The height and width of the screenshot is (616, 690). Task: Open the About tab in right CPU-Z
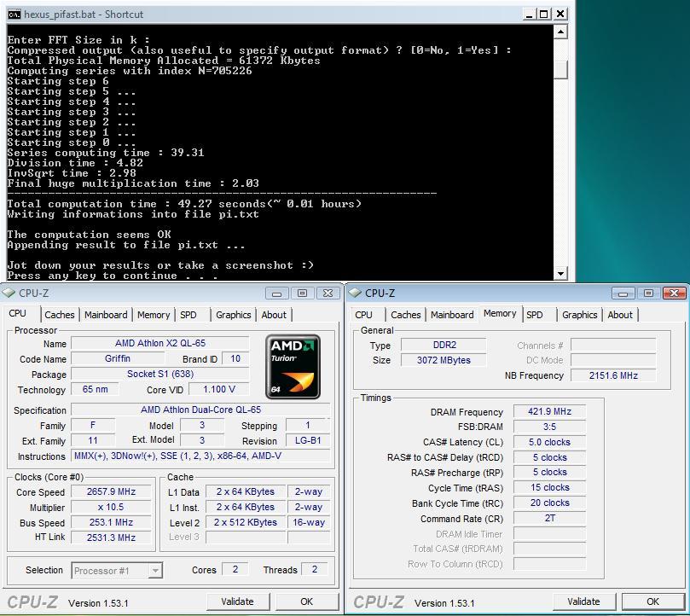[620, 315]
